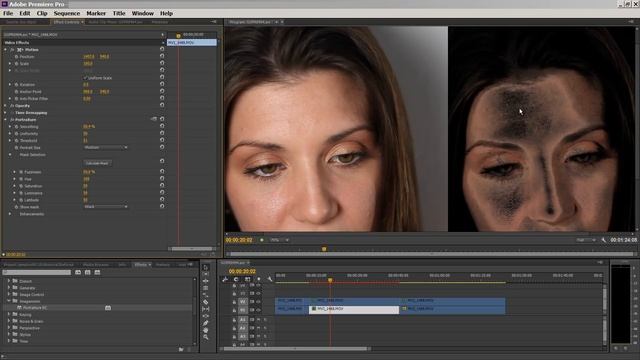Toggle Snap in the Timeline header
640x360 pixels.
pos(236,279)
